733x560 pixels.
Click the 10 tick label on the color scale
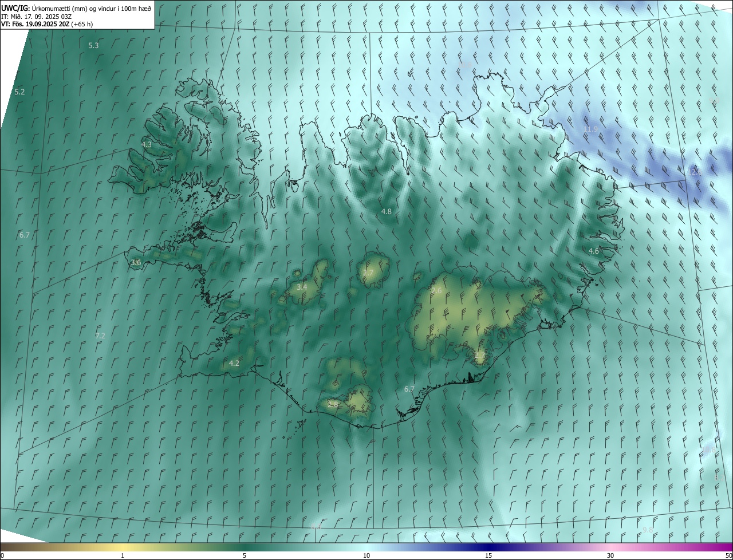pos(366,555)
